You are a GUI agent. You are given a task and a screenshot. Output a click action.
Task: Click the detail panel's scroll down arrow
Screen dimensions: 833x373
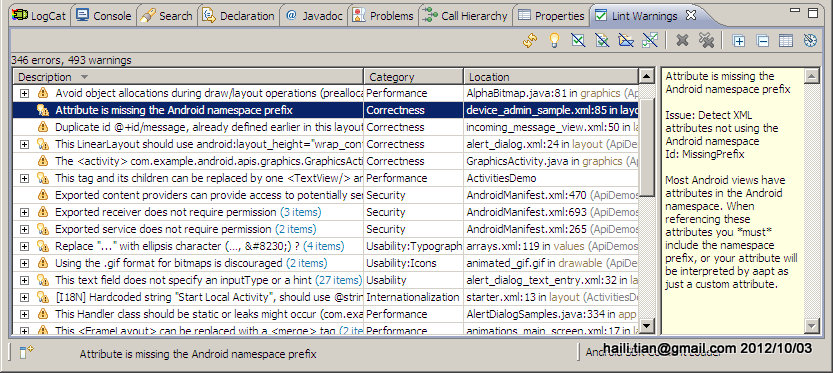pyautogui.click(x=812, y=325)
